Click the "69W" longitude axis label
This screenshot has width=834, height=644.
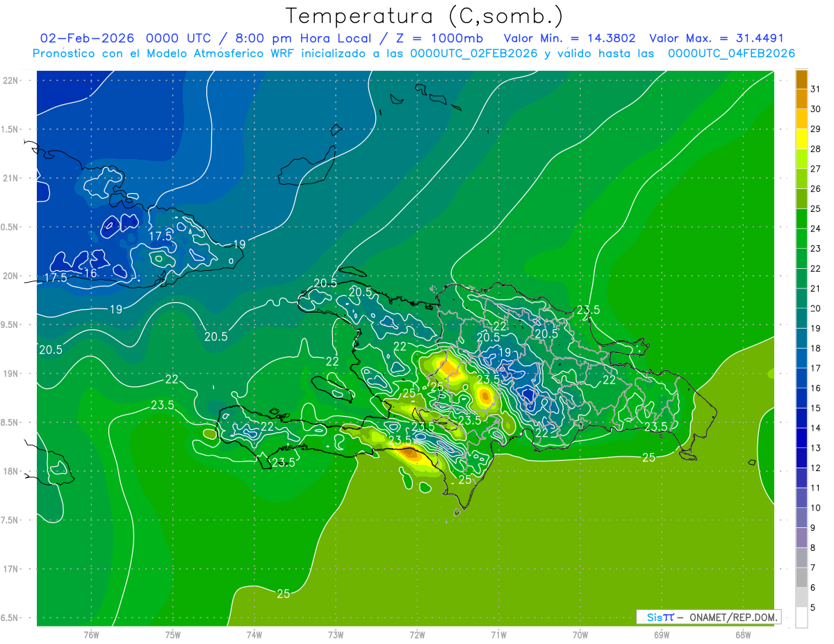(662, 635)
